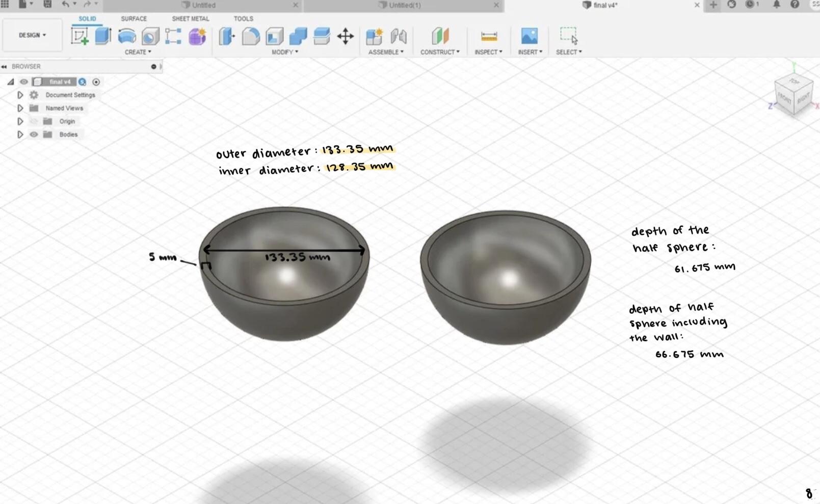Open the notifications bell
The height and width of the screenshot is (504, 820).
(x=777, y=5)
